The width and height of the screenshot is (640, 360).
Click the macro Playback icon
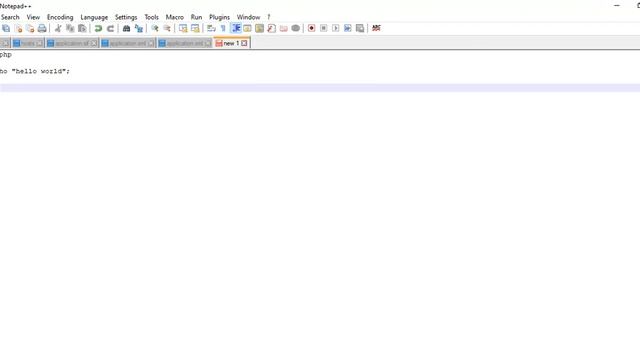point(336,28)
